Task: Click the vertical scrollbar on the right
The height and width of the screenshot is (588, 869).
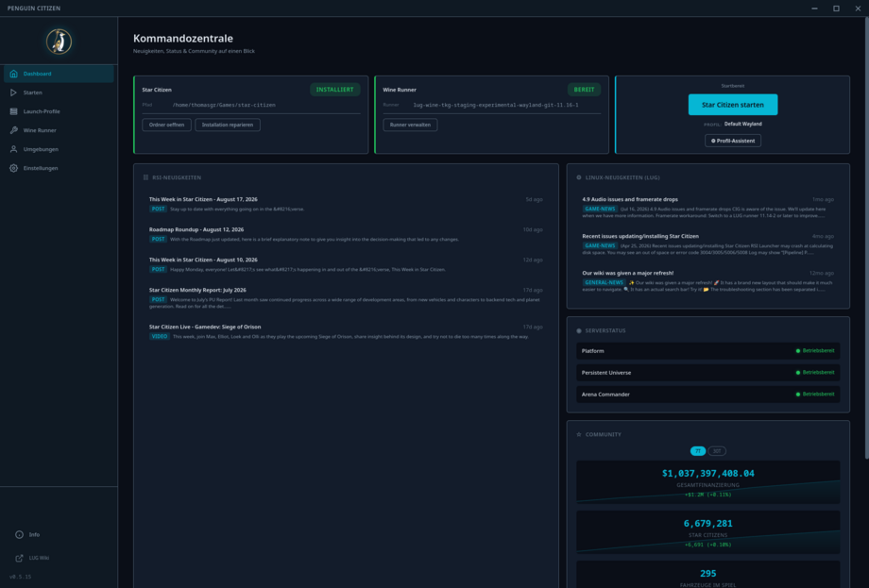Action: point(867,238)
